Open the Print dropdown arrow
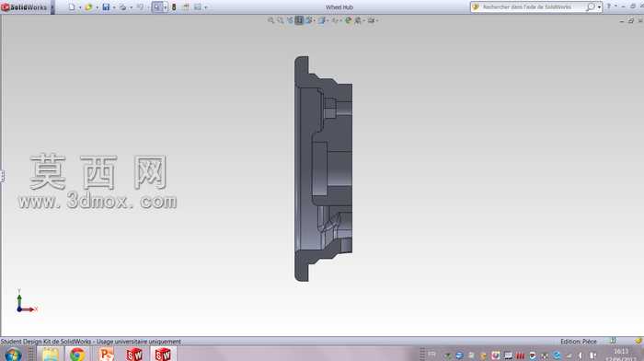The image size is (644, 361). [x=132, y=7]
